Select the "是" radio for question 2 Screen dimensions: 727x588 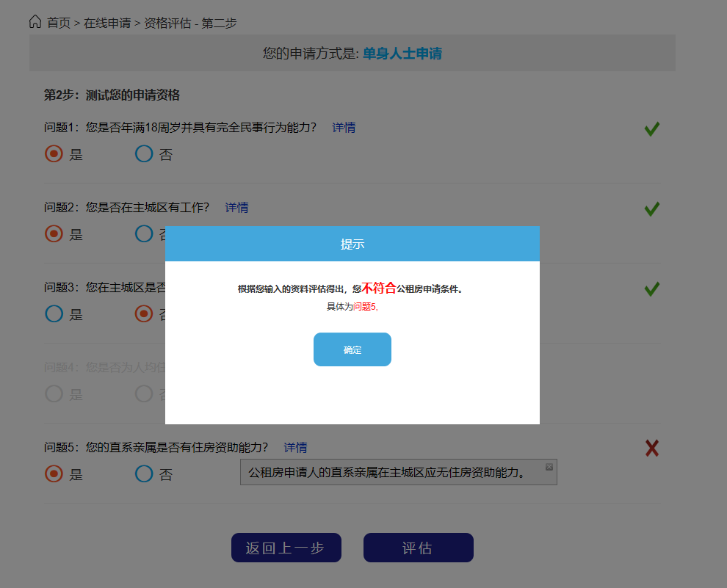point(52,233)
